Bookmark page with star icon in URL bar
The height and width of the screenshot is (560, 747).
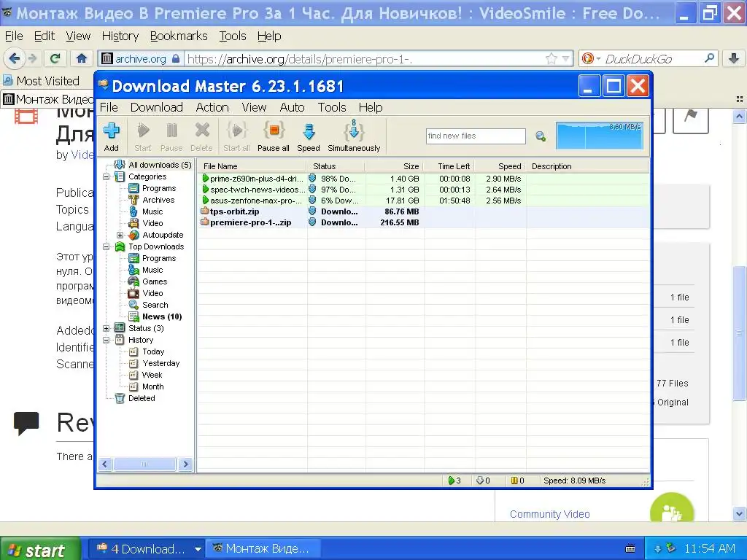(x=551, y=58)
